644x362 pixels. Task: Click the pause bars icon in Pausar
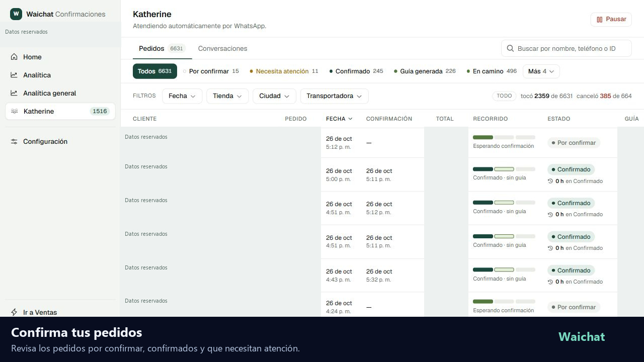pyautogui.click(x=600, y=19)
